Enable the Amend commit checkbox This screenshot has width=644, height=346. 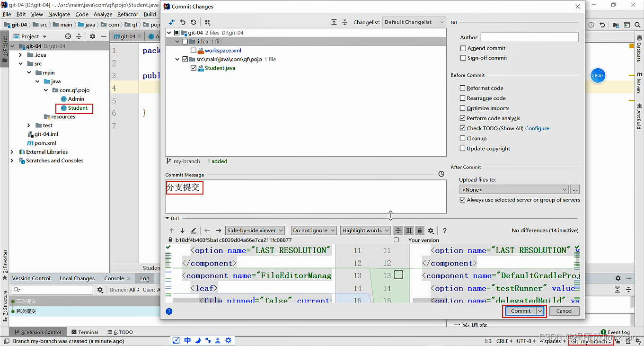click(463, 48)
